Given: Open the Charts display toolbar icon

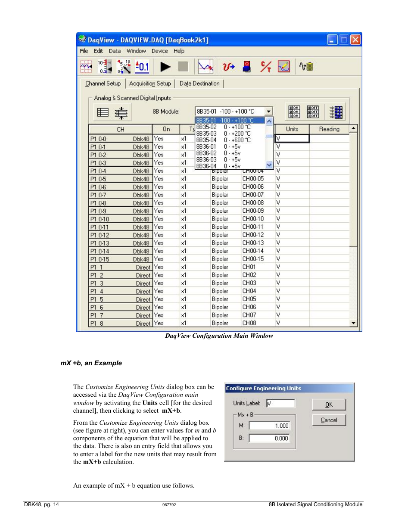Looking at the screenshot, I should pyautogui.click(x=86, y=67).
